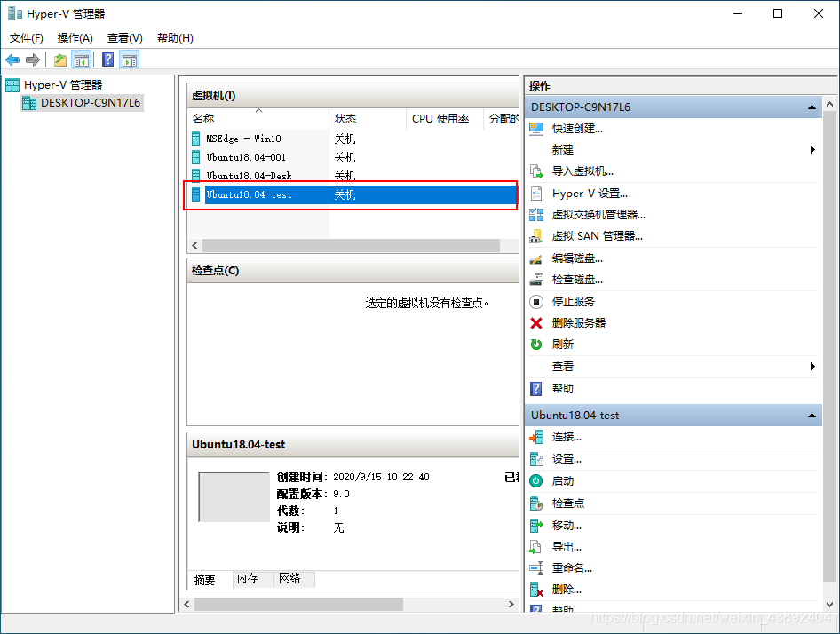Click 移动 move VM icon
Screen dimensions: 840x634
click(x=536, y=526)
